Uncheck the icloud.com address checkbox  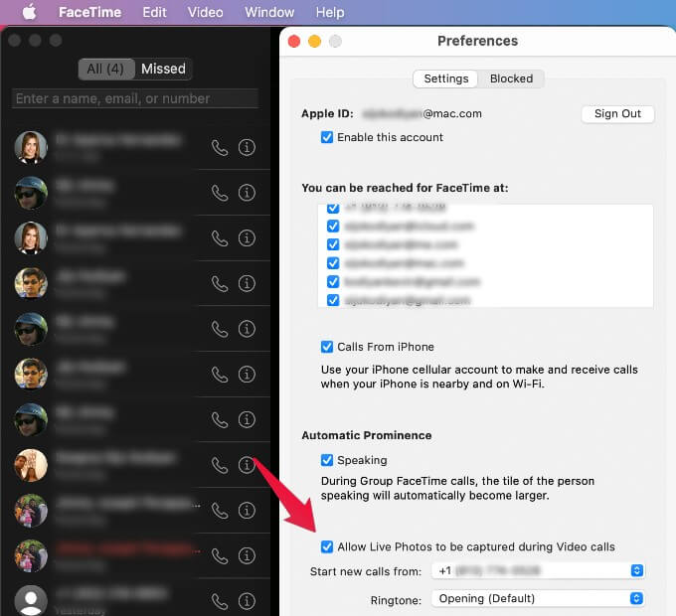pyautogui.click(x=333, y=226)
